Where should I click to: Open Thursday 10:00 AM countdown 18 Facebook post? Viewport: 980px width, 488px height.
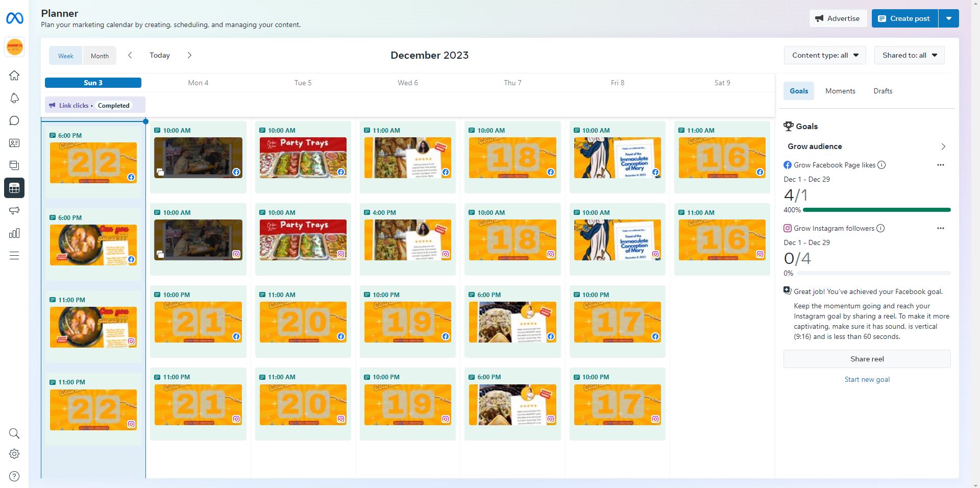click(512, 157)
